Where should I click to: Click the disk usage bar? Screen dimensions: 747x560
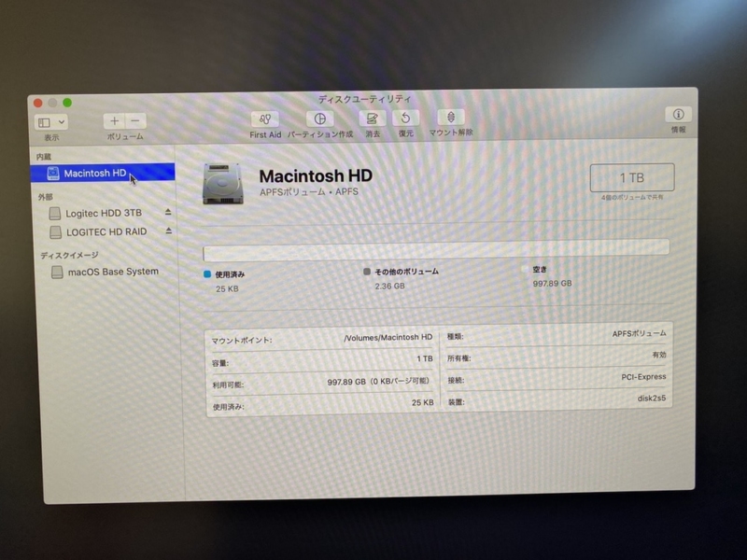436,249
